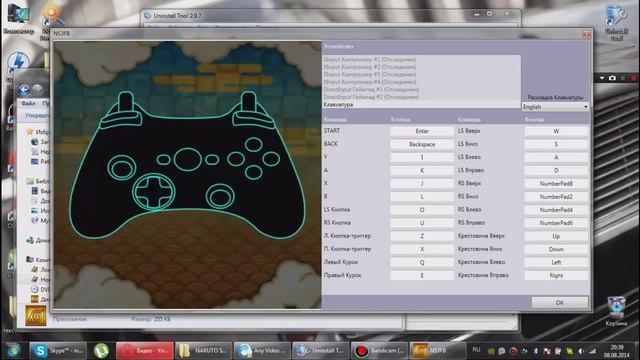Switch to the red Видео taskbar button

point(144,350)
